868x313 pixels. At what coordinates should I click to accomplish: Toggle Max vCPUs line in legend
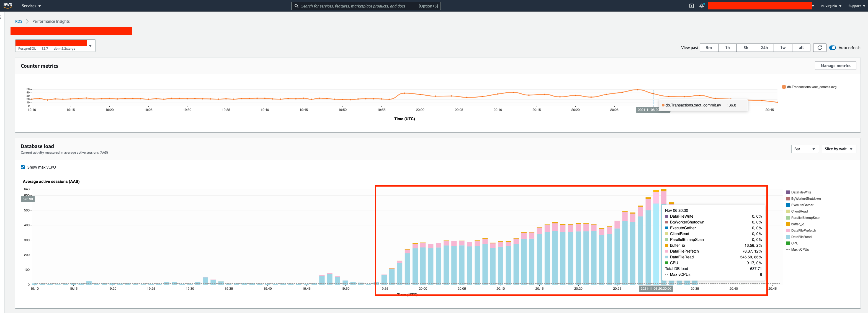798,250
